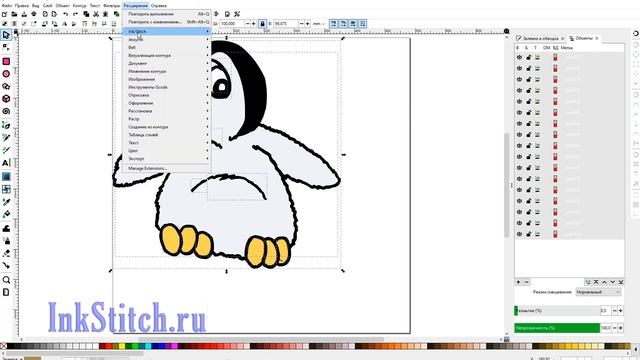
Task: Toggle the snapping button atop right bar
Action: click(636, 33)
